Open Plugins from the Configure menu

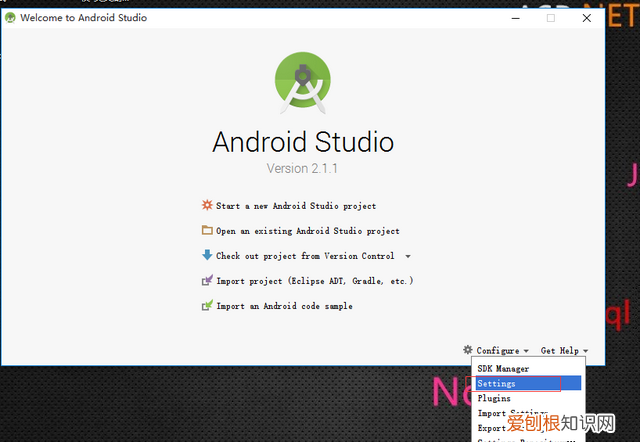click(494, 398)
